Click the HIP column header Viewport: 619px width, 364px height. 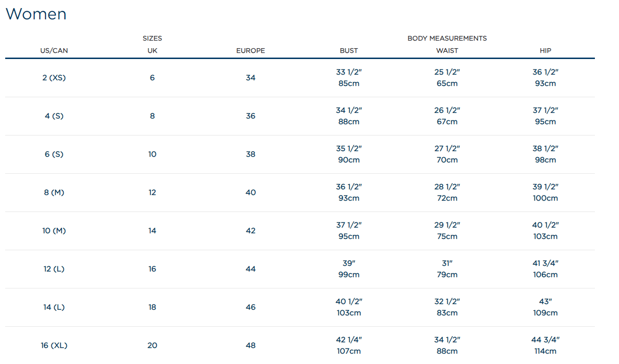545,51
